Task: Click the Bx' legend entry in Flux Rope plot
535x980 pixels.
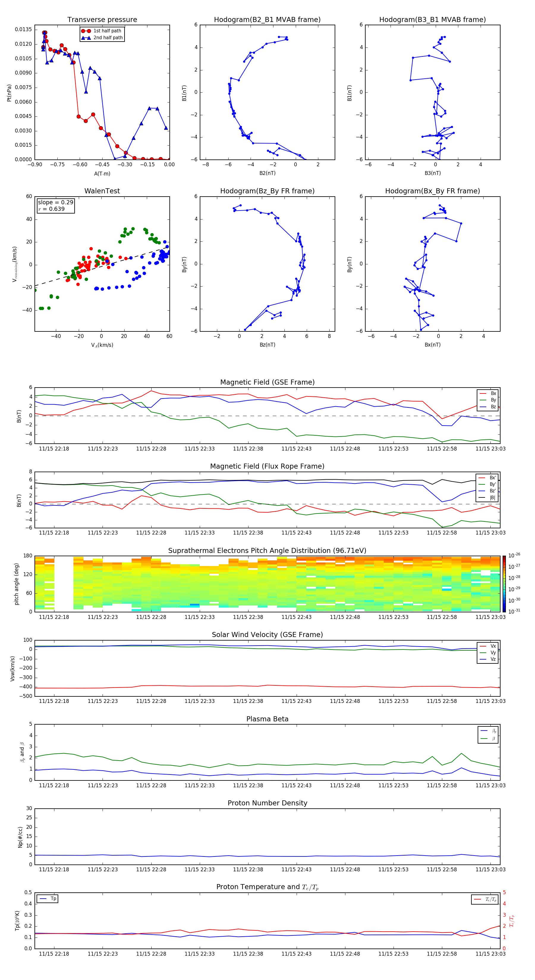Action: [x=487, y=478]
